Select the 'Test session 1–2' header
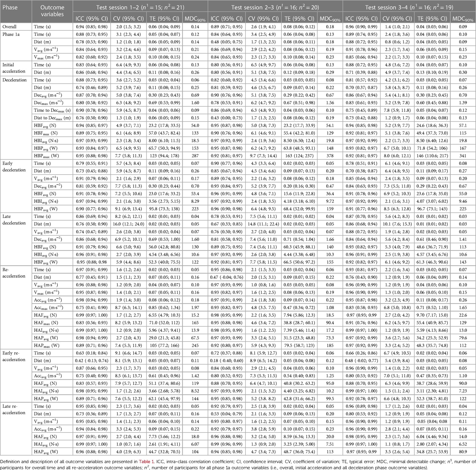 click(140, 7)
